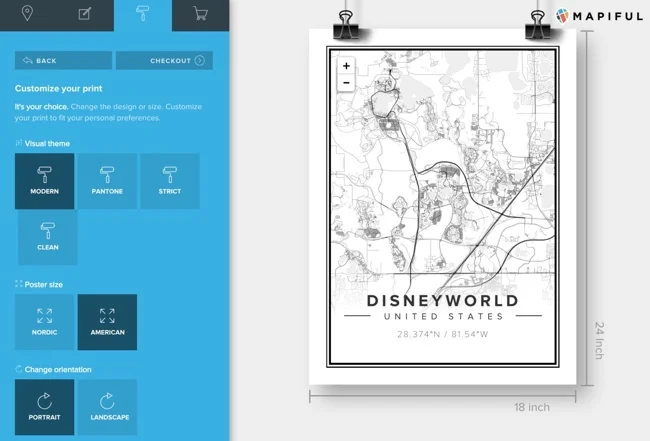Screen dimensions: 650x441
Task: Click the 24 inch height label
Action: [599, 340]
